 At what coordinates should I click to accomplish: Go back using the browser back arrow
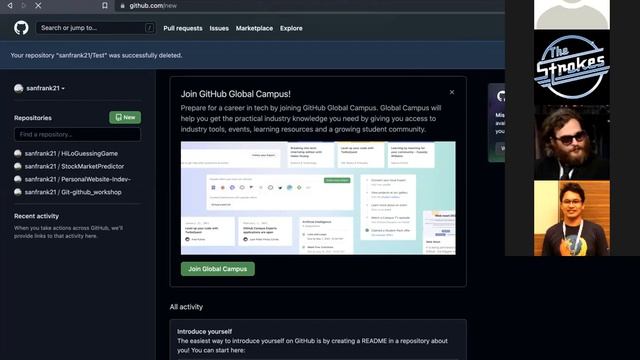click(x=10, y=5)
